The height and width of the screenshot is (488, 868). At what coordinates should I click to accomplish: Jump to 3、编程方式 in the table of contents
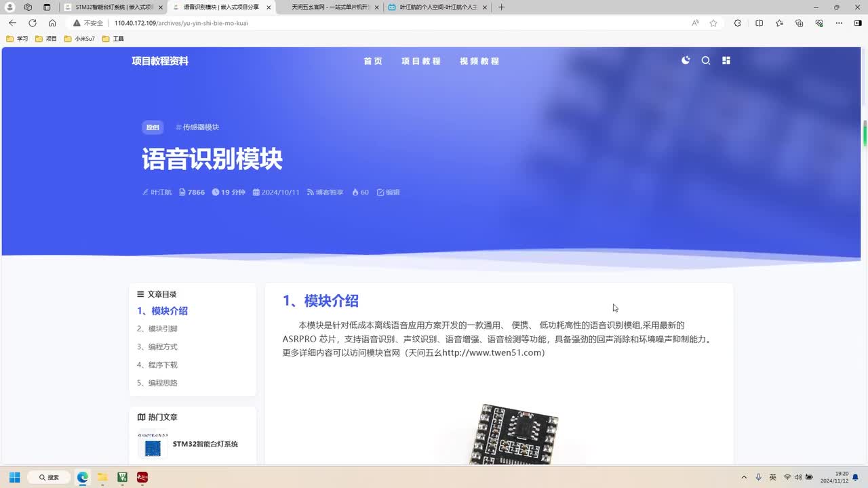[157, 347]
